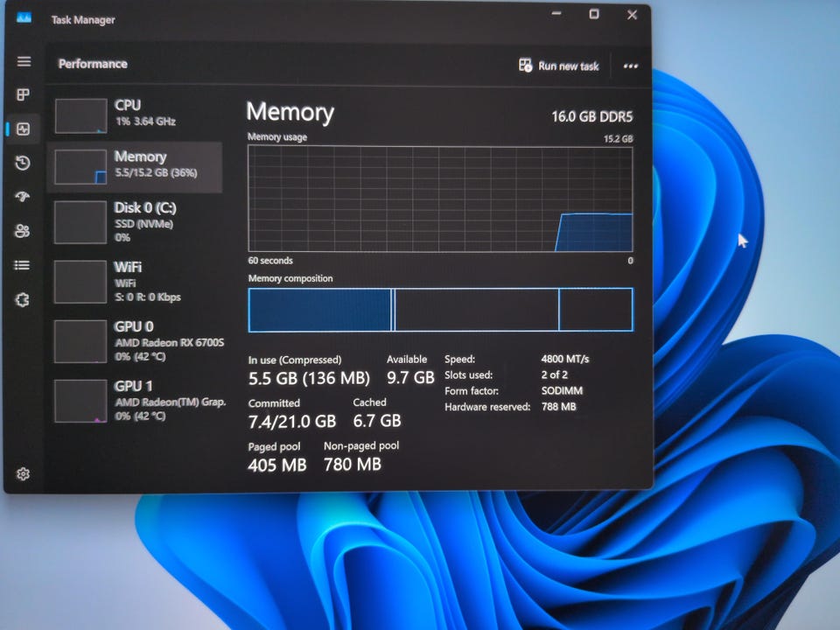Click the free segment of memory composition bar
Viewport: 840px width, 630px height.
click(x=596, y=310)
